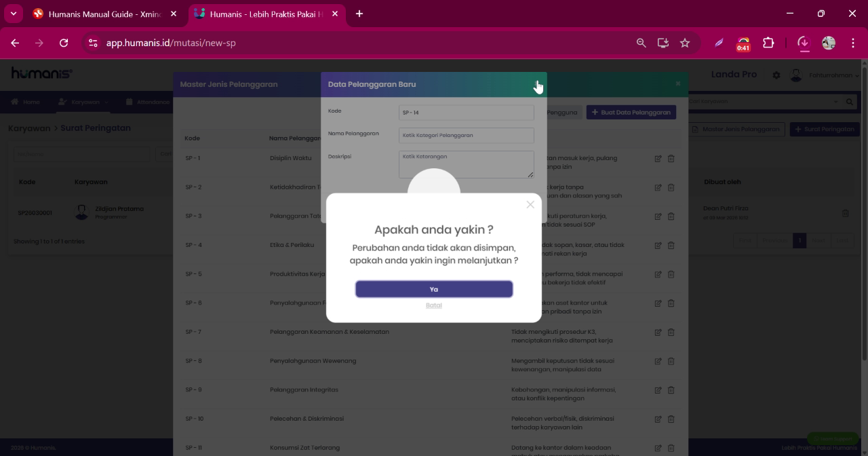The image size is (868, 456).
Task: Edit the SP - 4 Etika & Perilaku row
Action: click(658, 246)
